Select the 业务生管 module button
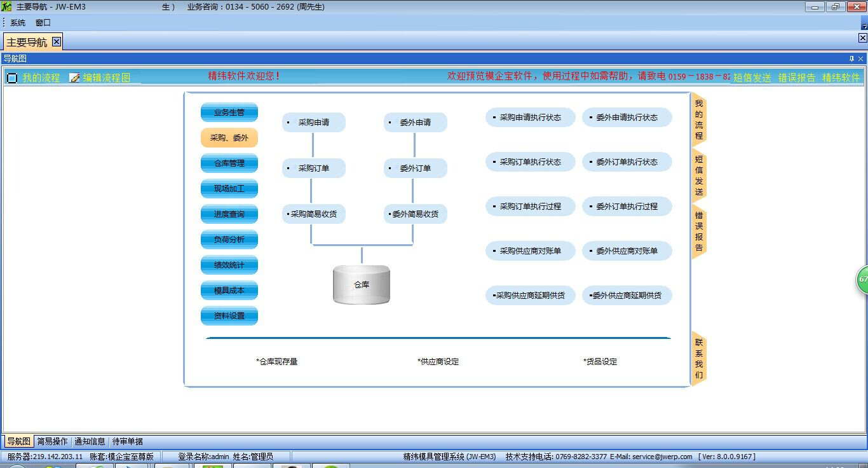The image size is (868, 468). pos(229,113)
